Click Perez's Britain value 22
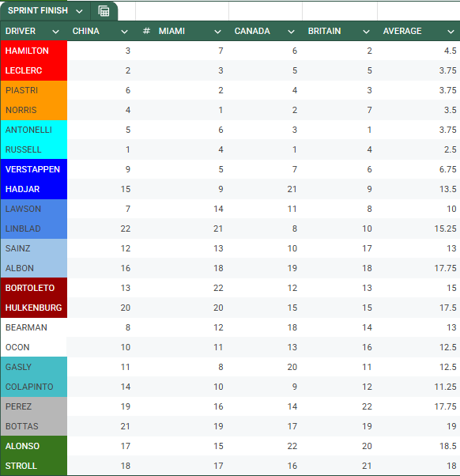 [367, 406]
